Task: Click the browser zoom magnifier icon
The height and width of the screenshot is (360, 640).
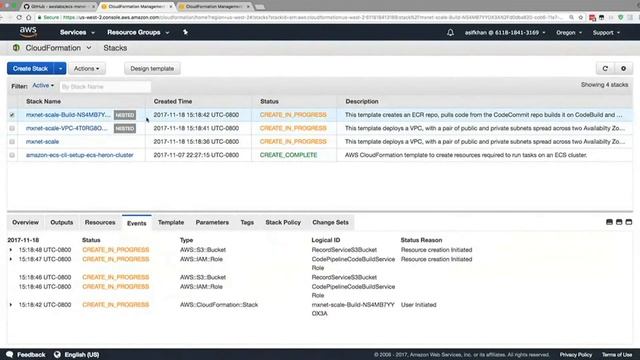Action: (571, 18)
